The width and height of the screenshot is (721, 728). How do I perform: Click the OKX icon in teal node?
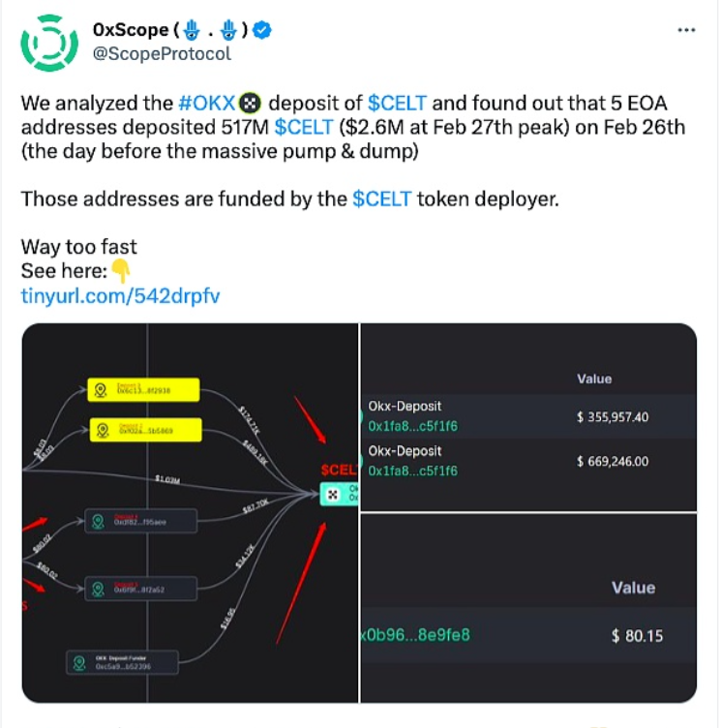333,495
